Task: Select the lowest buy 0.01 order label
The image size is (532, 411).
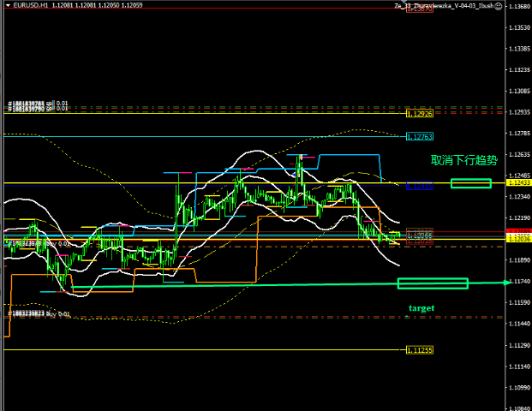Action: point(39,314)
